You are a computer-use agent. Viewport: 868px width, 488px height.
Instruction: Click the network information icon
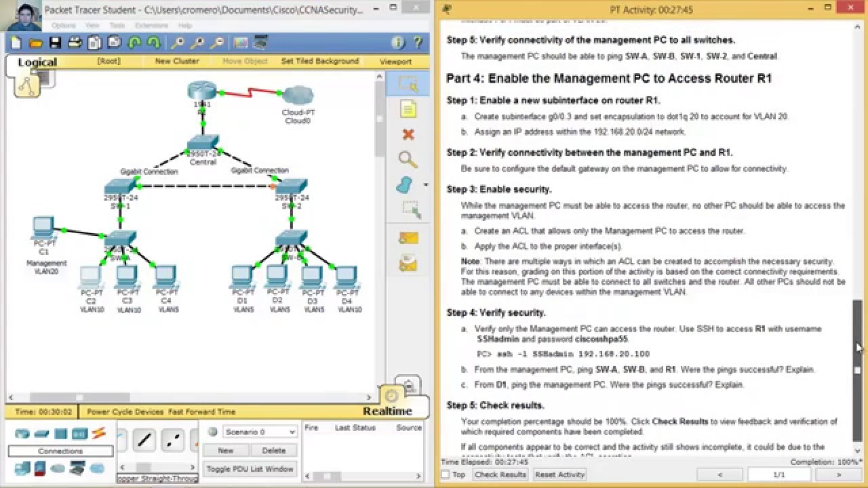click(x=398, y=43)
